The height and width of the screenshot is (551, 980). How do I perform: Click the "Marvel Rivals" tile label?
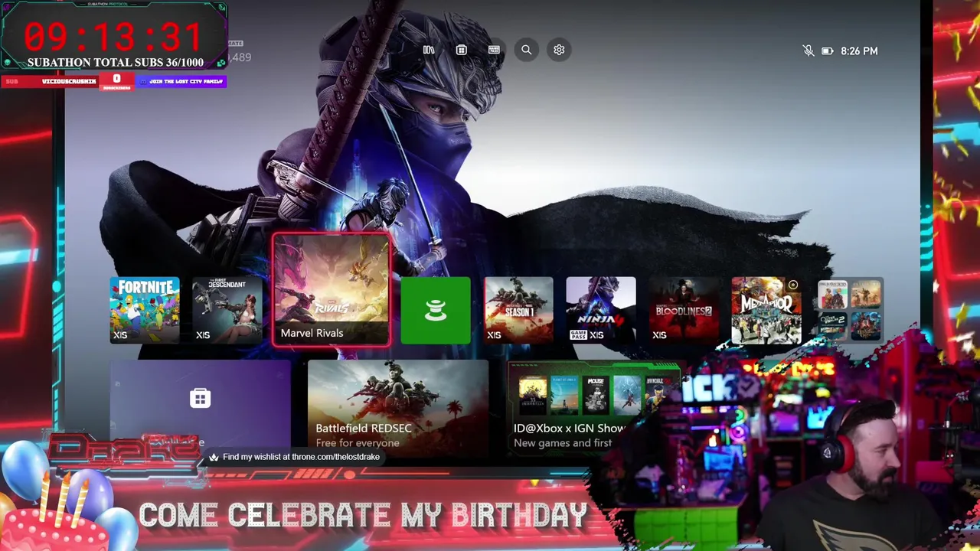tap(312, 333)
